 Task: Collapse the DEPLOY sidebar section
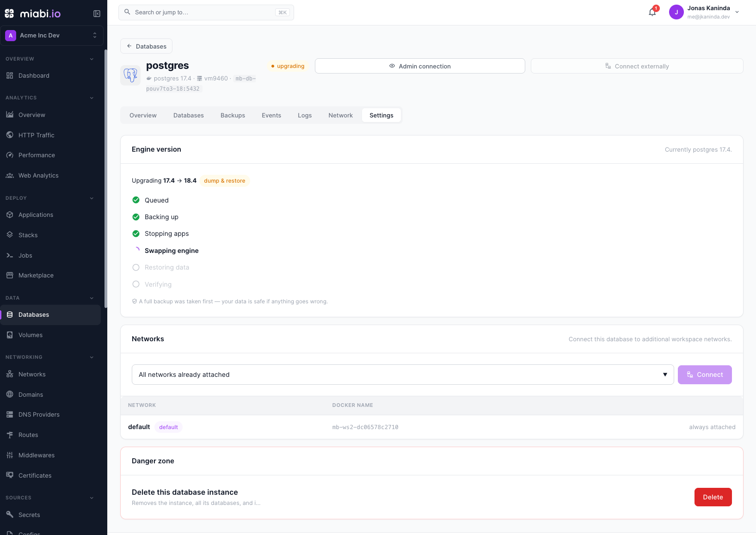coord(92,198)
